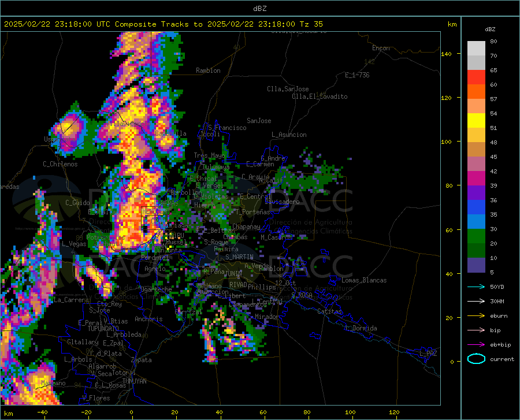Screen dimensions: 520x420
Task: Click the Lomas_Blancas label on map
Action: pyautogui.click(x=364, y=280)
